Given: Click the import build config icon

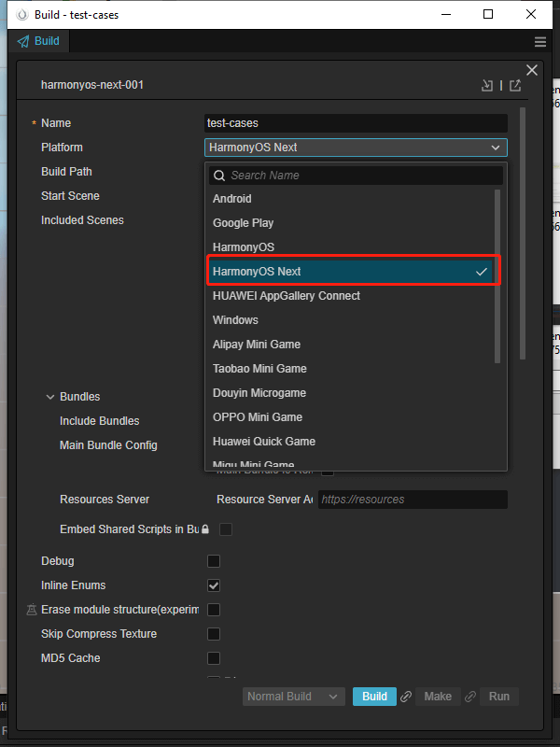Looking at the screenshot, I should pos(486,85).
